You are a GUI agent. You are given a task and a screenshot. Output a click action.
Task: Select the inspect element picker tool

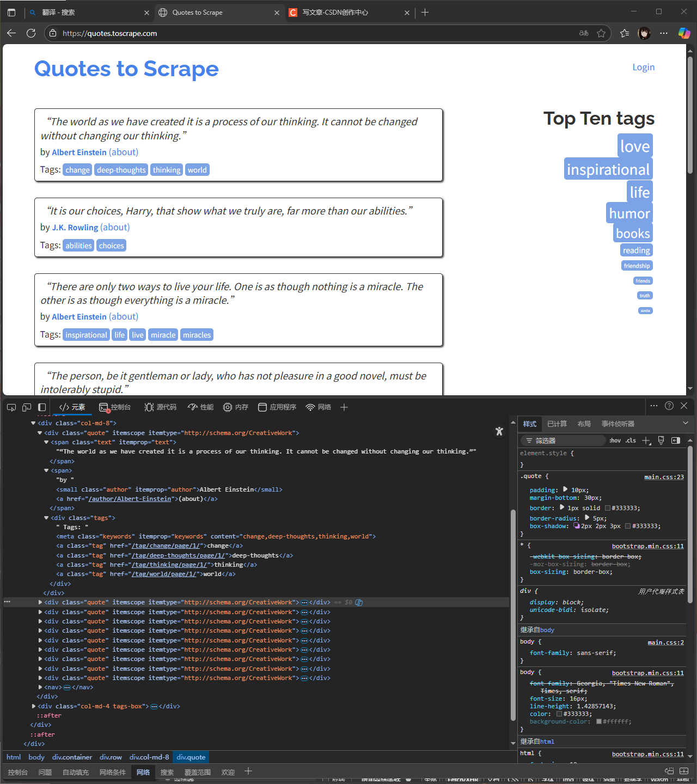(x=11, y=407)
